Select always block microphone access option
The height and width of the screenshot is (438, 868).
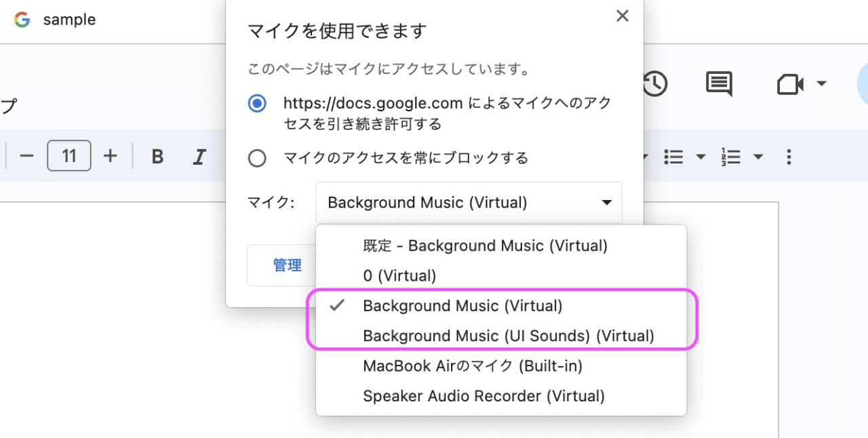[257, 158]
